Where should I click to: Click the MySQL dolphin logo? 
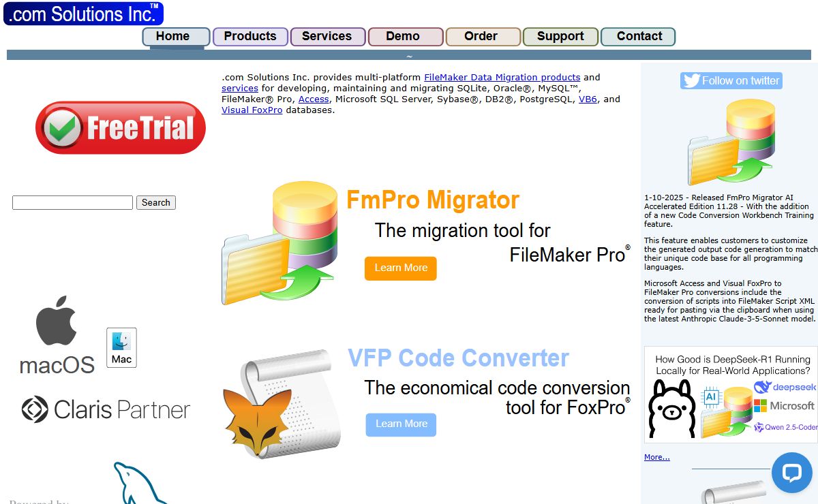140,484
